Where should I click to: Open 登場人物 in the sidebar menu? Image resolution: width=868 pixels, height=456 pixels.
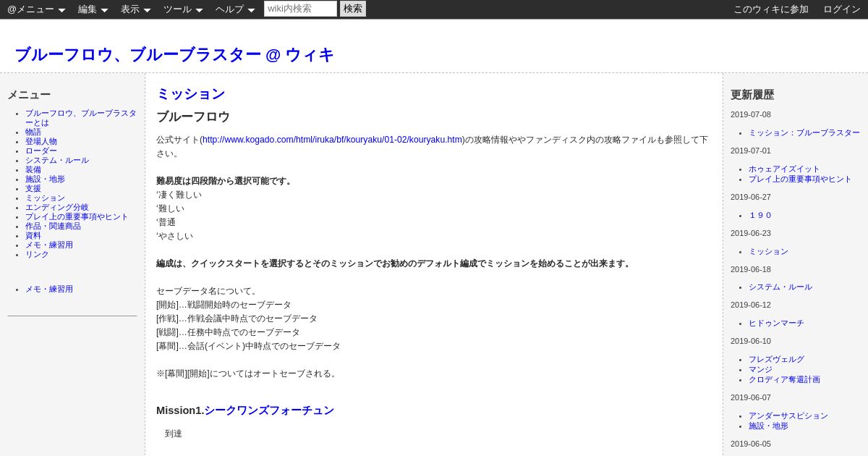(41, 142)
